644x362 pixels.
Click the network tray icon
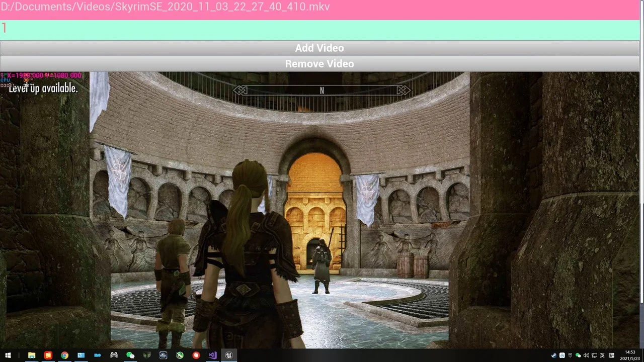pos(594,355)
